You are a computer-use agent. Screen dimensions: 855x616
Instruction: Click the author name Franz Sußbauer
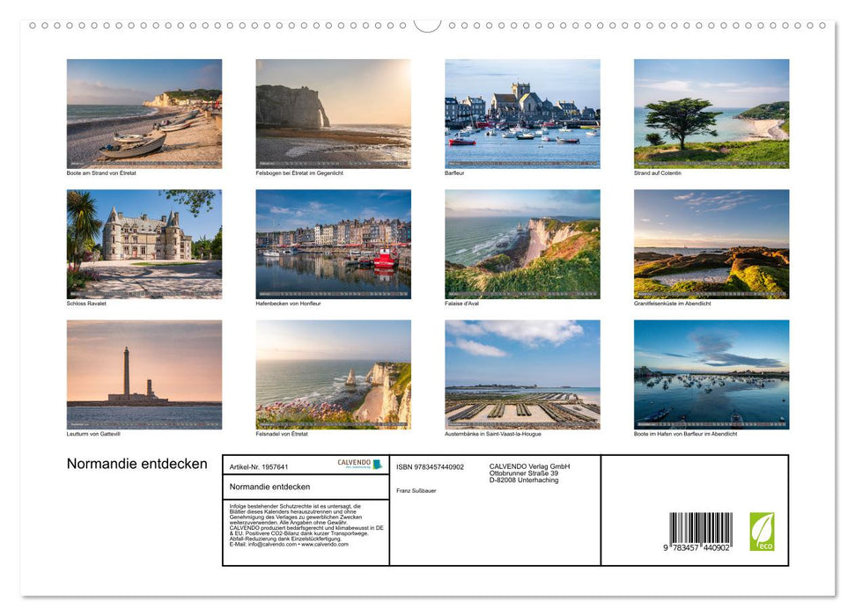[x=416, y=490]
